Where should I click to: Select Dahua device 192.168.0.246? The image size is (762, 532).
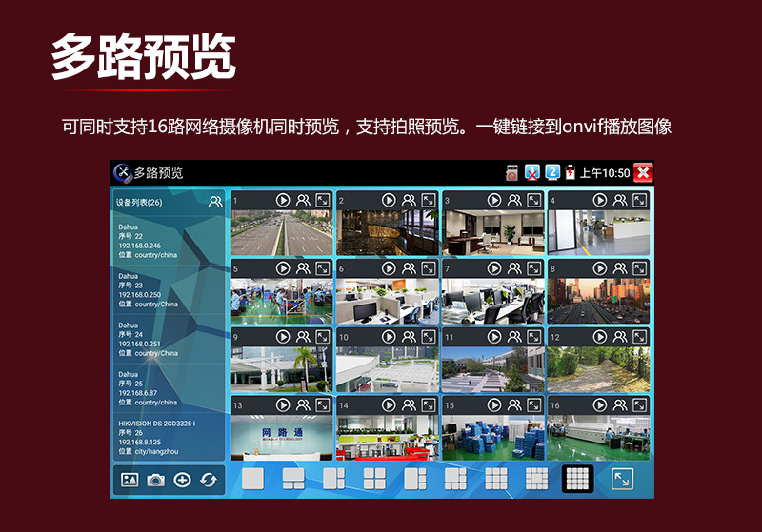(168, 241)
